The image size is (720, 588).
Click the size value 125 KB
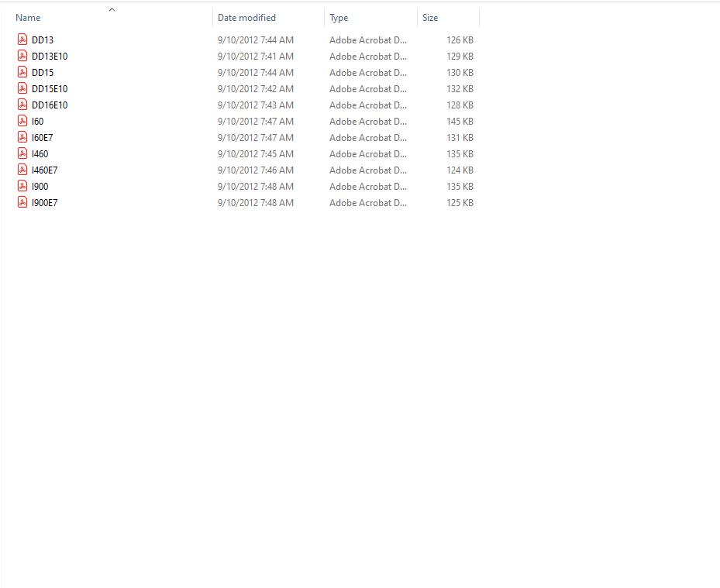pyautogui.click(x=460, y=203)
